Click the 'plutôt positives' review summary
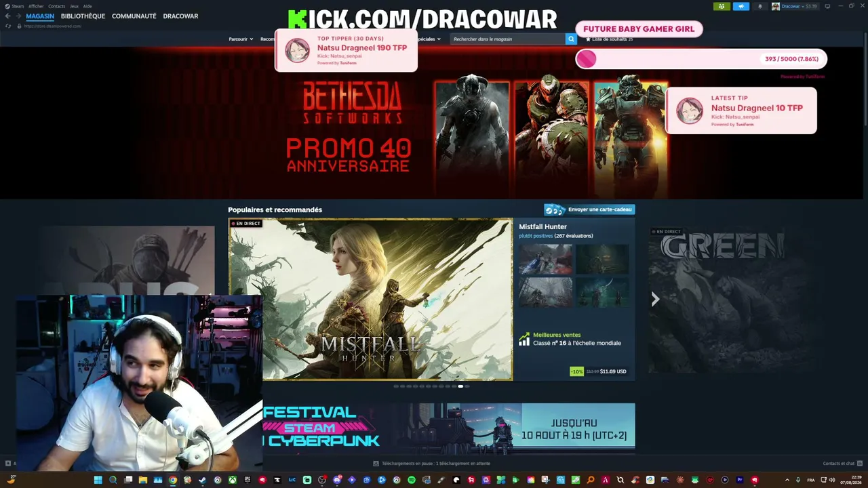 [x=536, y=236]
